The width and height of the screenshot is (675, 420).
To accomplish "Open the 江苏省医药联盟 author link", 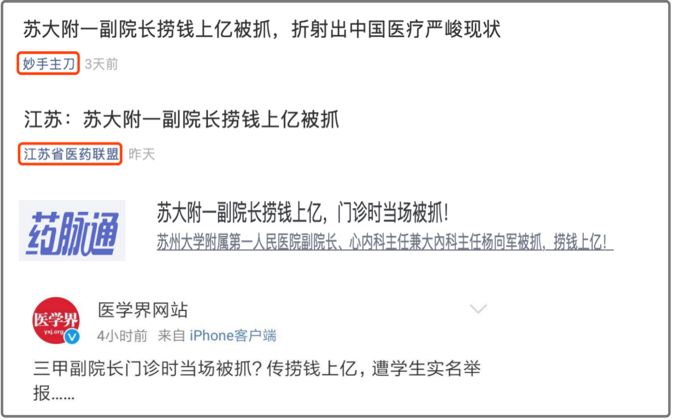I will [x=70, y=154].
